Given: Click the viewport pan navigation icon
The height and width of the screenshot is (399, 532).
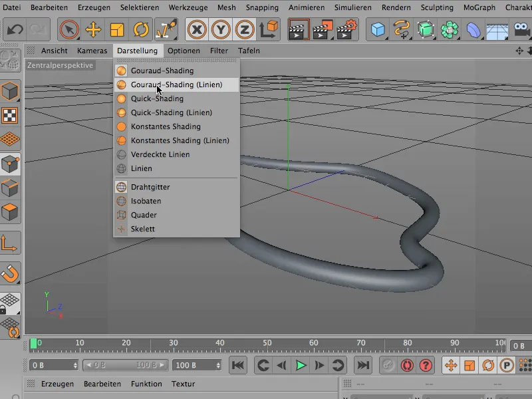Looking at the screenshot, I should [x=519, y=51].
